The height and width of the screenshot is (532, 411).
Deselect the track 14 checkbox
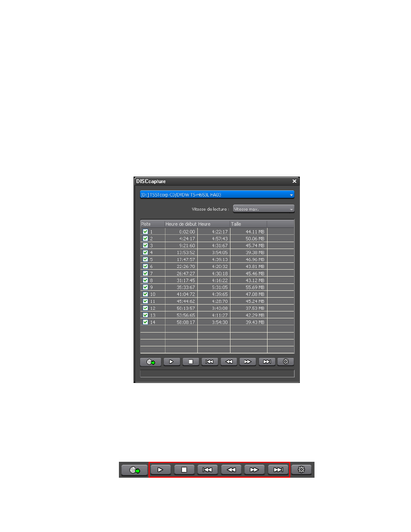[x=145, y=322]
